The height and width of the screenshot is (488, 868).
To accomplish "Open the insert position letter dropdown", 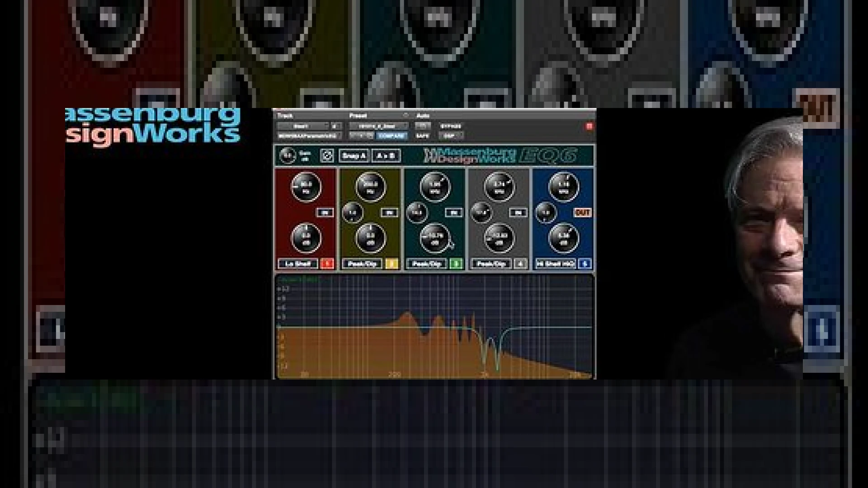I will pos(336,126).
